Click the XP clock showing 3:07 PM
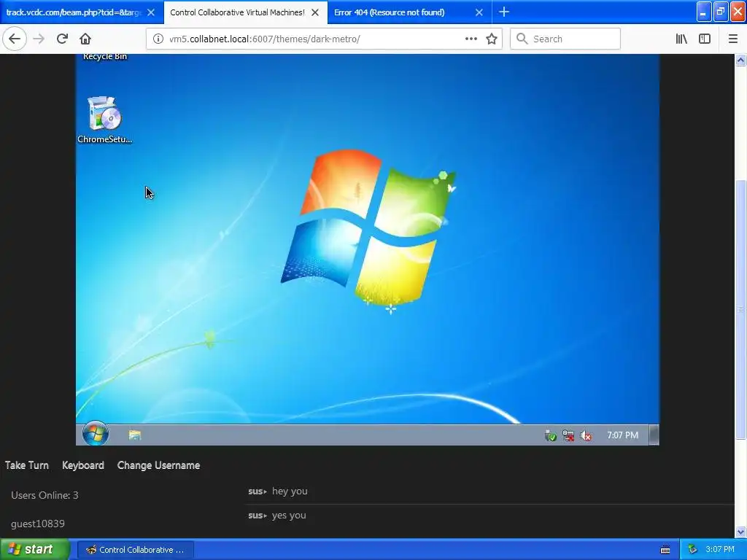 [x=720, y=550]
